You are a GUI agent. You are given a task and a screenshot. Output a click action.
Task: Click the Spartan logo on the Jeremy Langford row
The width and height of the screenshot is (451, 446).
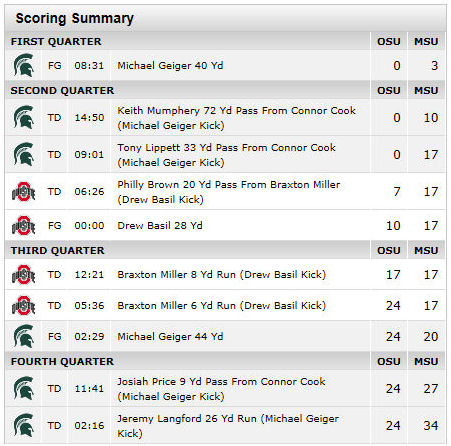pyautogui.click(x=23, y=425)
